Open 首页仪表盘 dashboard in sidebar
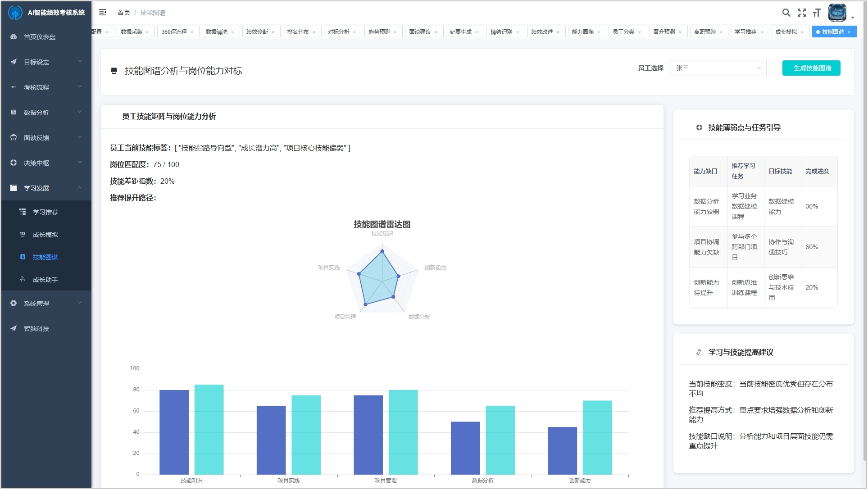 [x=40, y=37]
